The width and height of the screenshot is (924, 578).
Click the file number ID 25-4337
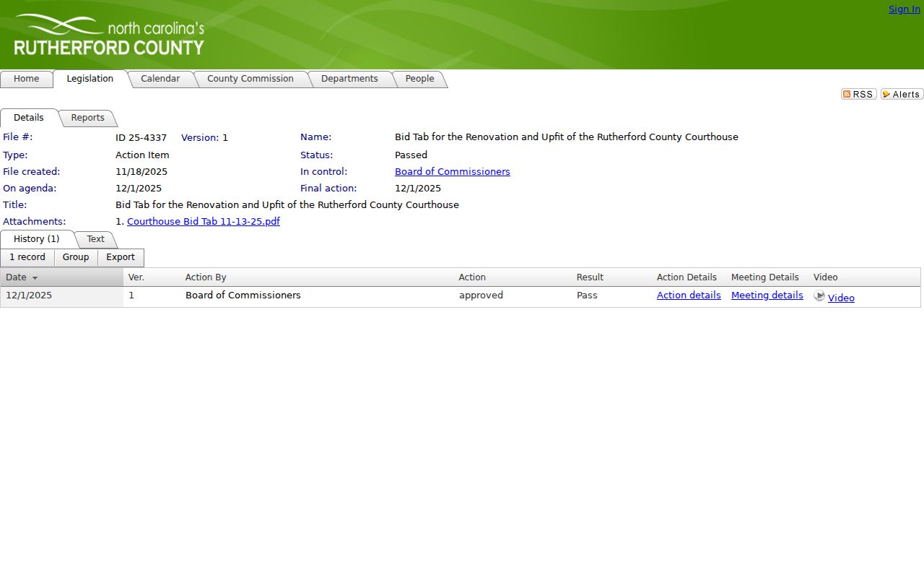coord(141,138)
